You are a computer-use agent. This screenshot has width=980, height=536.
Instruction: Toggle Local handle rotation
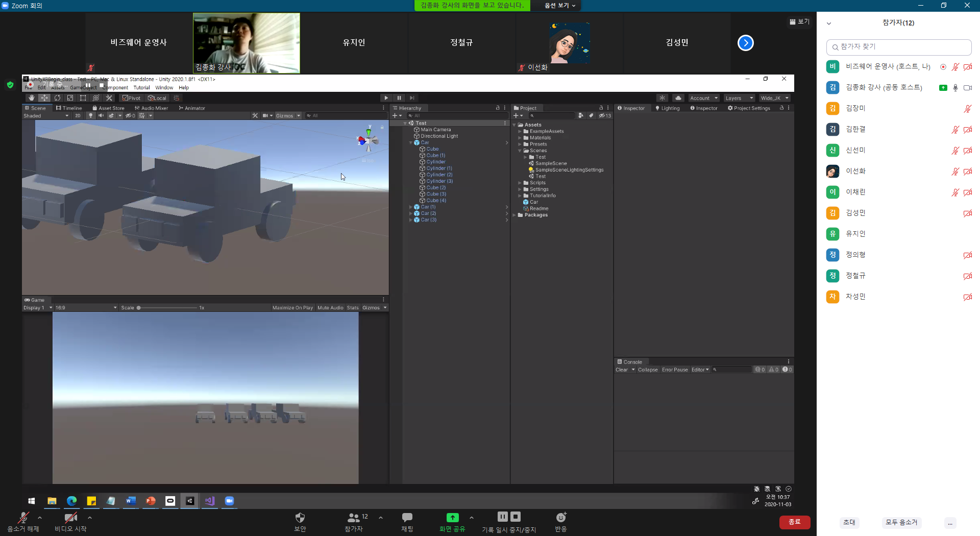point(157,98)
